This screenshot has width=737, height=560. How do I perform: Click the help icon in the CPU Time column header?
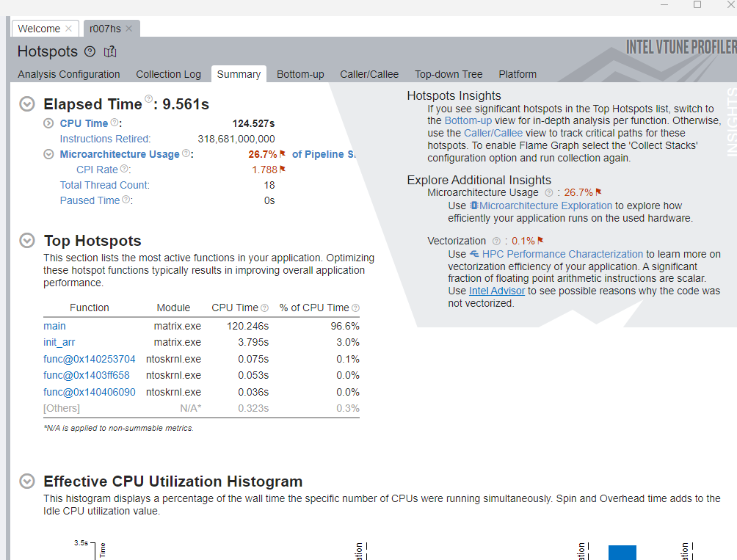tap(264, 308)
